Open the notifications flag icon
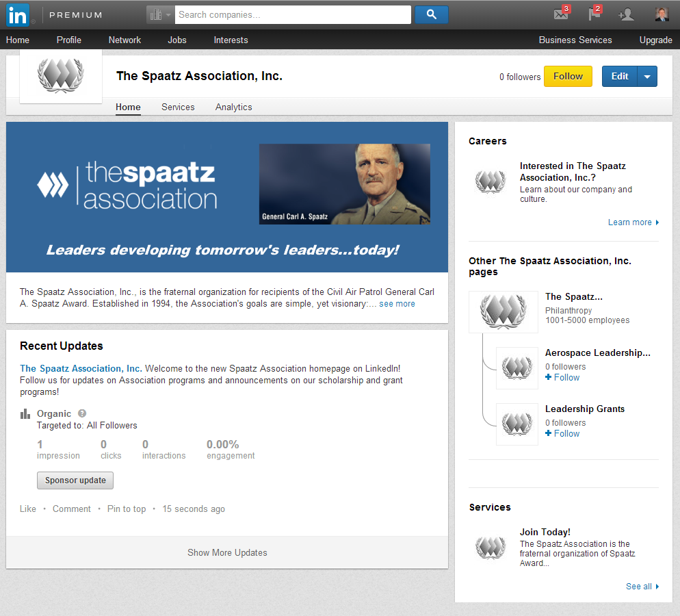This screenshot has width=680, height=616. click(594, 14)
